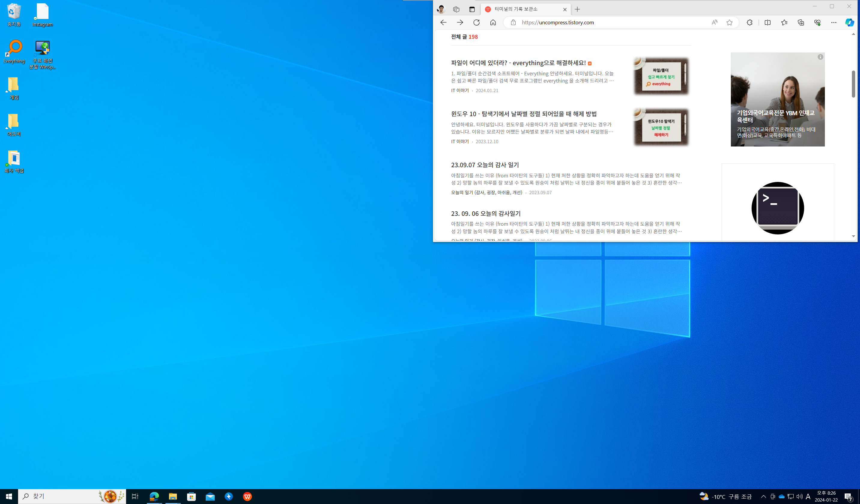The height and width of the screenshot is (504, 860).
Task: Click the 윈도우10 탐색기 post thumbnail
Action: (x=661, y=127)
